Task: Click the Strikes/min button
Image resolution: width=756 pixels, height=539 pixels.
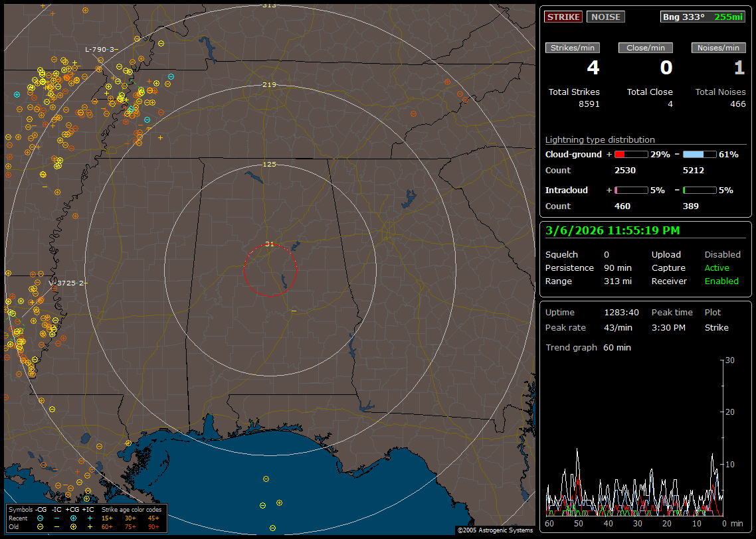Action: point(573,48)
